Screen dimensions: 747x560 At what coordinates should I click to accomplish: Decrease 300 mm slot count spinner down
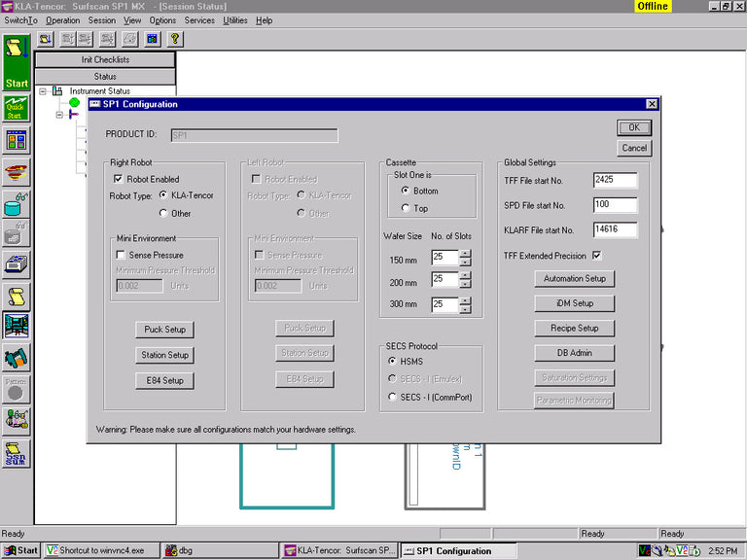click(466, 309)
